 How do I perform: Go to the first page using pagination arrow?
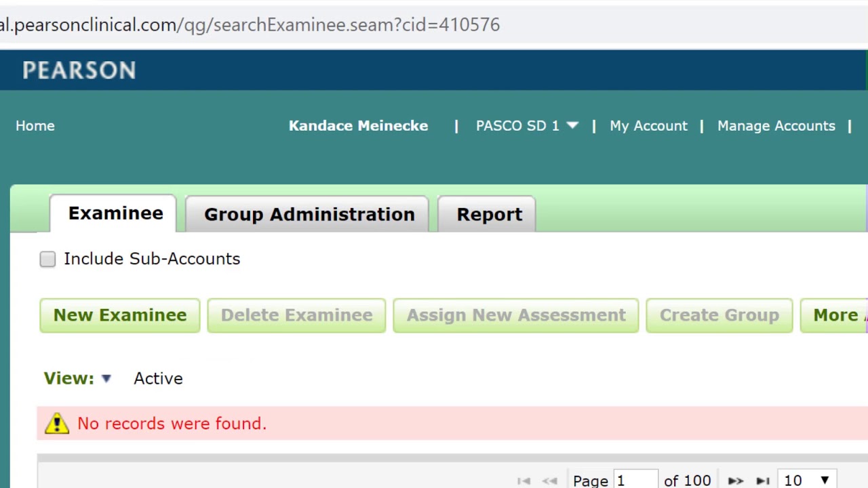(x=524, y=481)
